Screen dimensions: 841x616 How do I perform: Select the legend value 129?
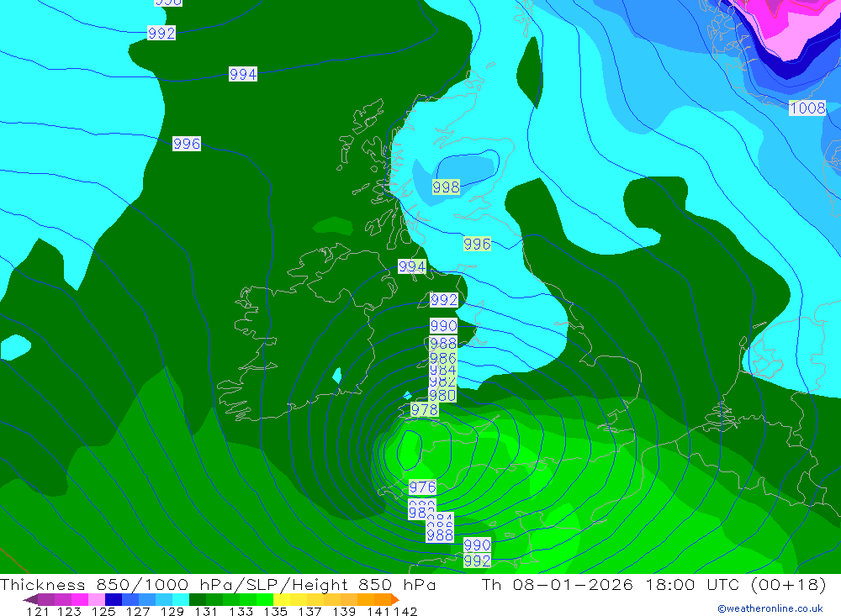click(x=172, y=611)
